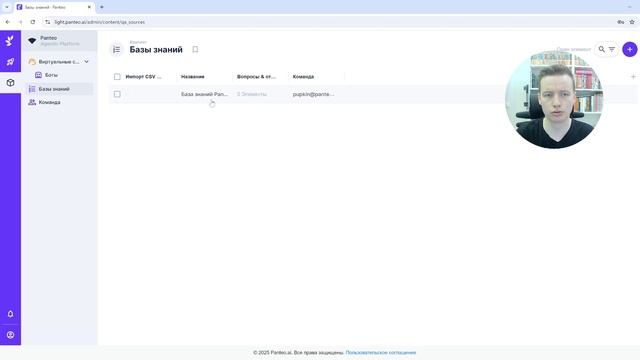
Task: Click the Базы знаний list icon in sidebar
Action: click(x=32, y=89)
